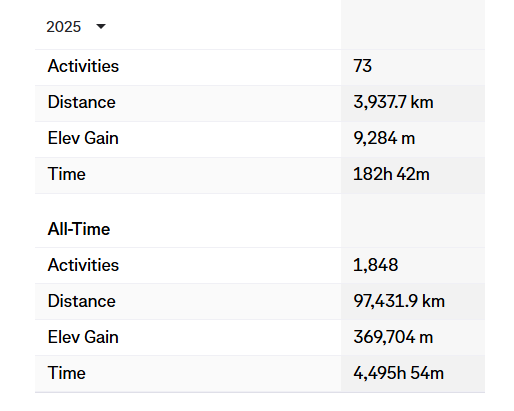514x411 pixels.
Task: Click the 182h 42m time value
Action: click(x=391, y=174)
